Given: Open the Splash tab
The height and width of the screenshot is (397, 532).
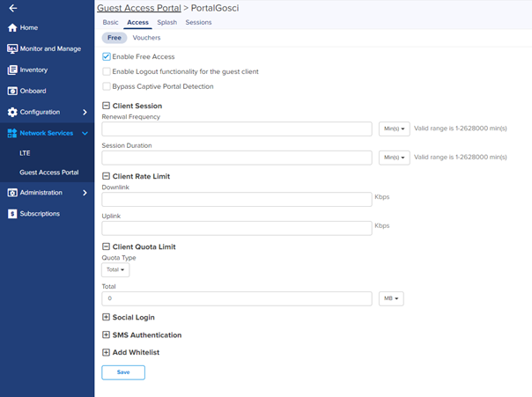Looking at the screenshot, I should click(167, 22).
